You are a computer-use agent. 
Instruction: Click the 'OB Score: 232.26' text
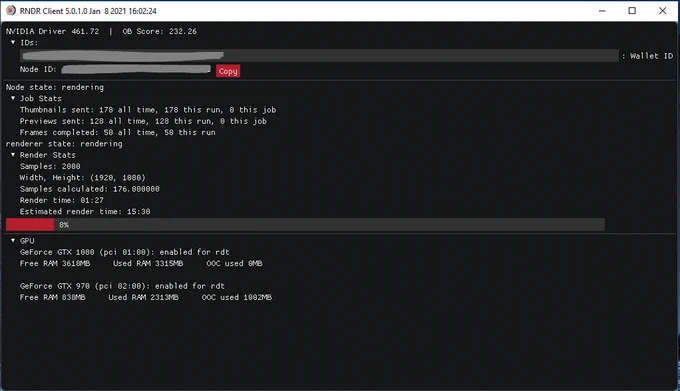160,31
